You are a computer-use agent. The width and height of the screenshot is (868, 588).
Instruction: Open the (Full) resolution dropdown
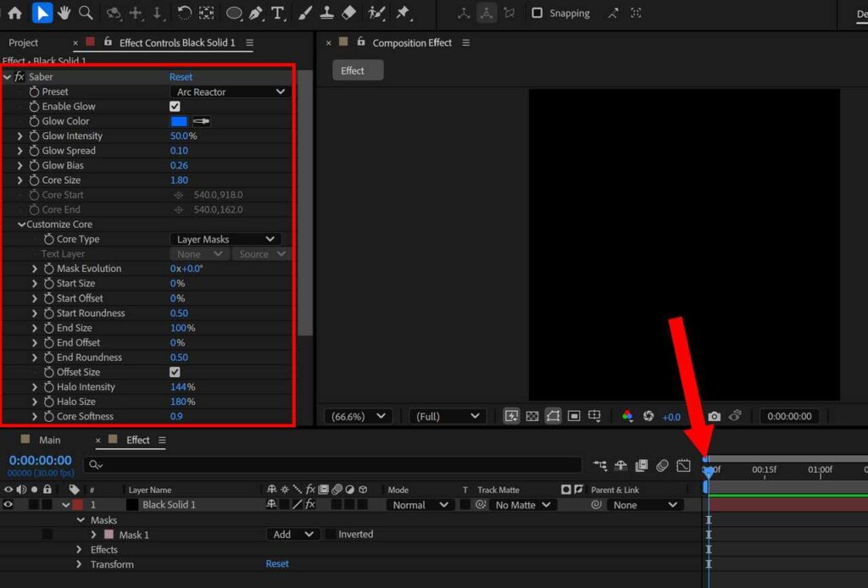point(448,416)
